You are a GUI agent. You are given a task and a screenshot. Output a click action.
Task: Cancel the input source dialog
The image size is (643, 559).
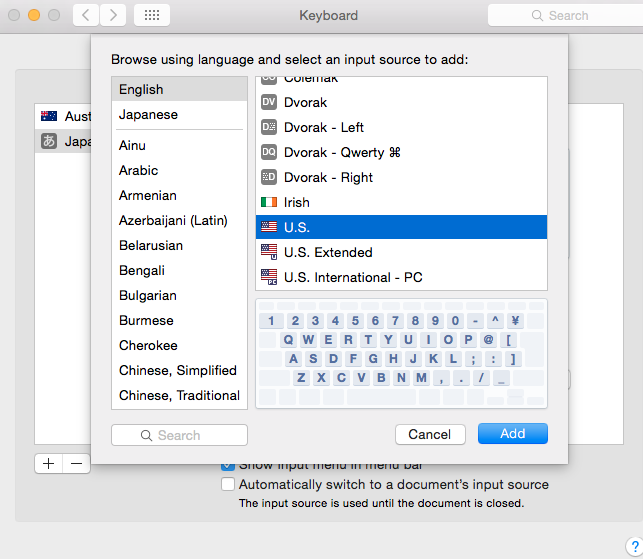[x=430, y=434]
